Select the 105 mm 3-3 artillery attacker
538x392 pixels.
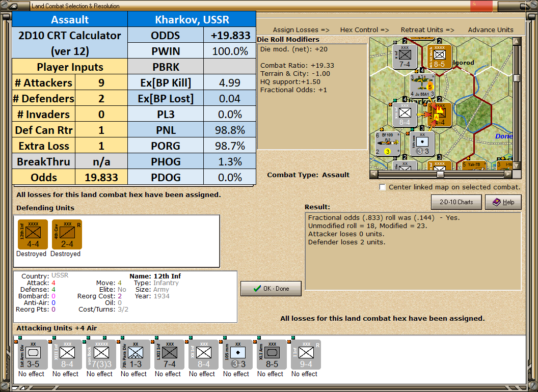pos(237,355)
